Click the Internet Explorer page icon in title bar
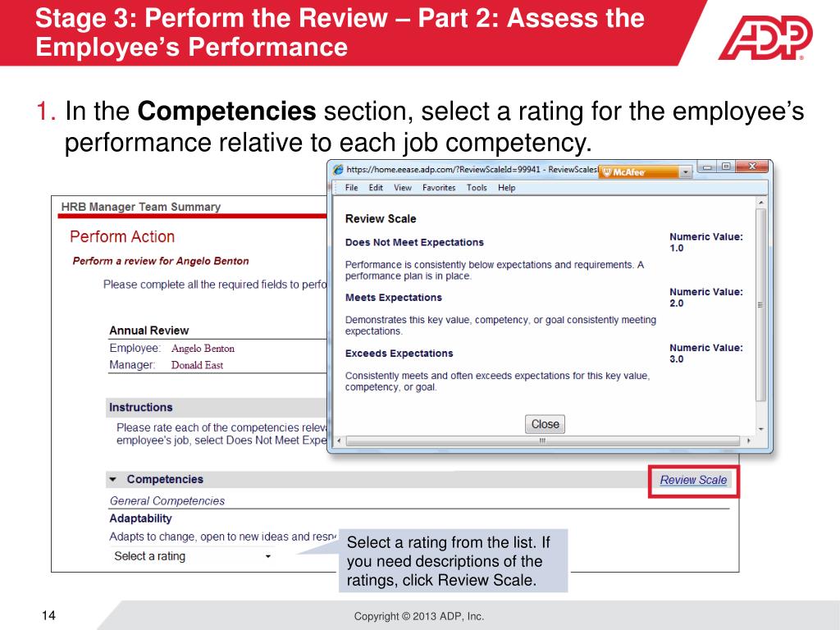This screenshot has height=630, width=840. point(338,170)
